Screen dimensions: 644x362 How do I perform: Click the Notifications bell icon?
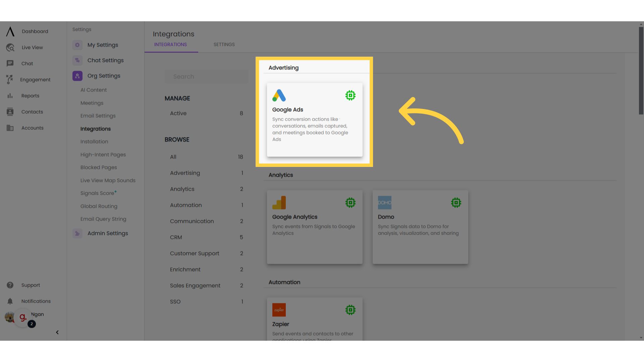[x=10, y=301]
